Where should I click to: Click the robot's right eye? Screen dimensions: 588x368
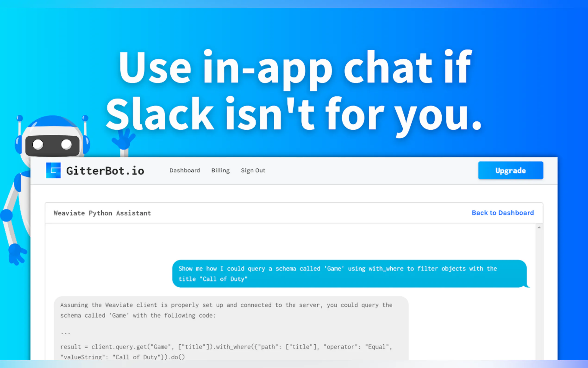[66, 144]
